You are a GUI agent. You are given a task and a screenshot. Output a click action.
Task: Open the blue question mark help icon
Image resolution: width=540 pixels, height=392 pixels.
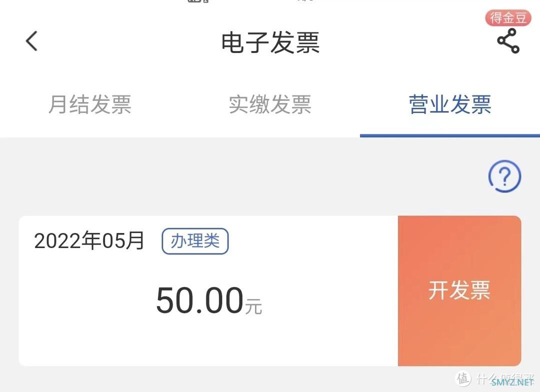504,176
